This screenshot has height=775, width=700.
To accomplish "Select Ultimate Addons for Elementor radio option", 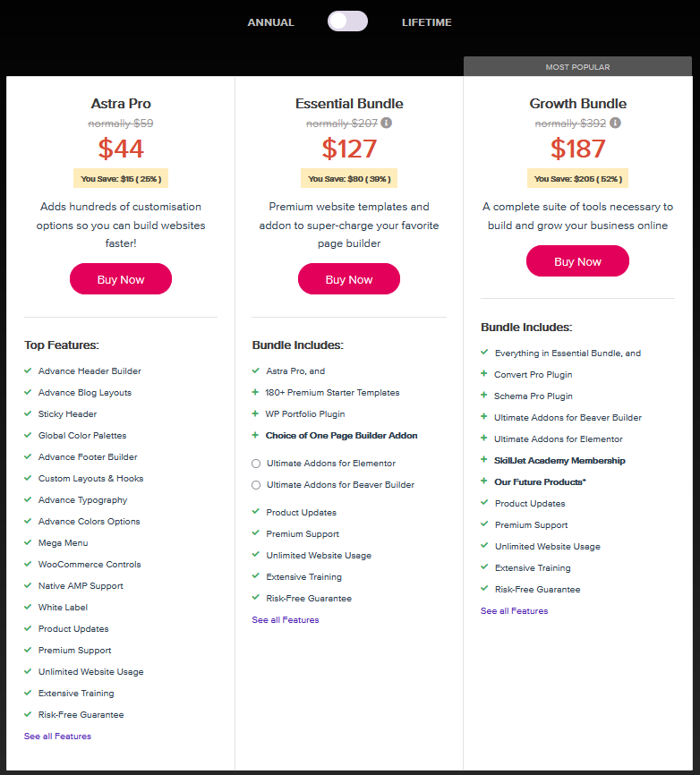I will (x=257, y=464).
